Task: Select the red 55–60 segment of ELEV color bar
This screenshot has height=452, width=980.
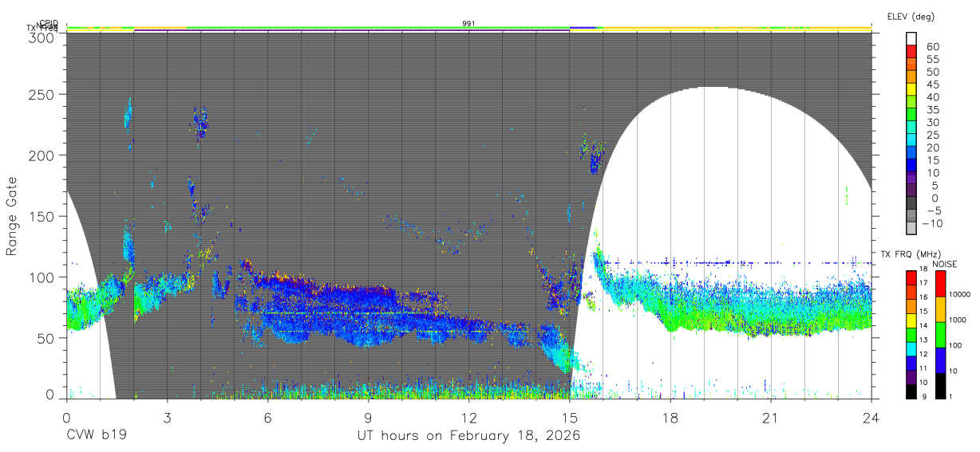Action: 911,51
